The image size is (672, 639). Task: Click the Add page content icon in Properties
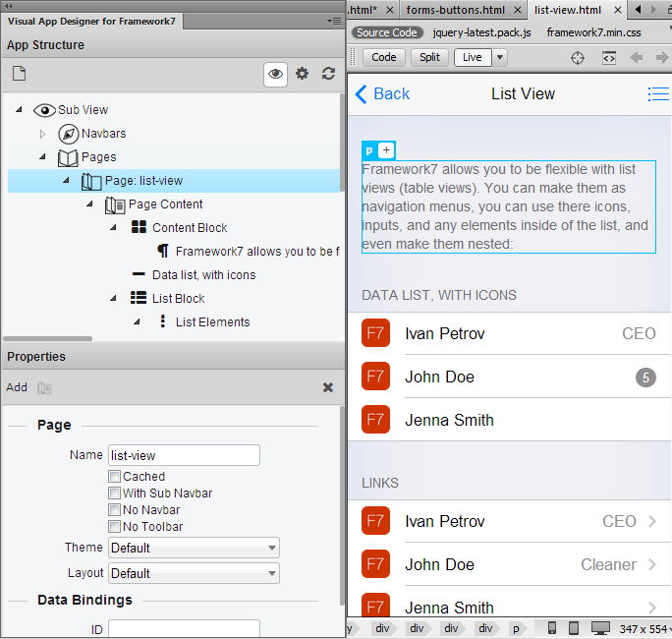point(44,388)
